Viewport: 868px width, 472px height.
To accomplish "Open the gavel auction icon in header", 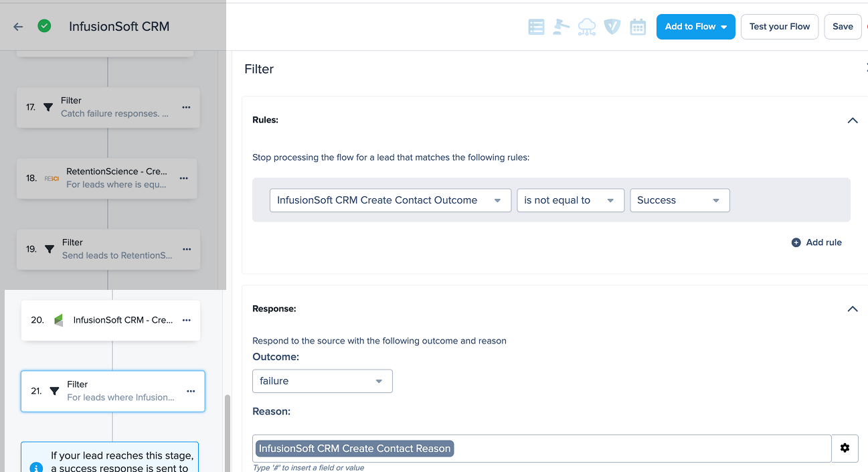I will (561, 27).
